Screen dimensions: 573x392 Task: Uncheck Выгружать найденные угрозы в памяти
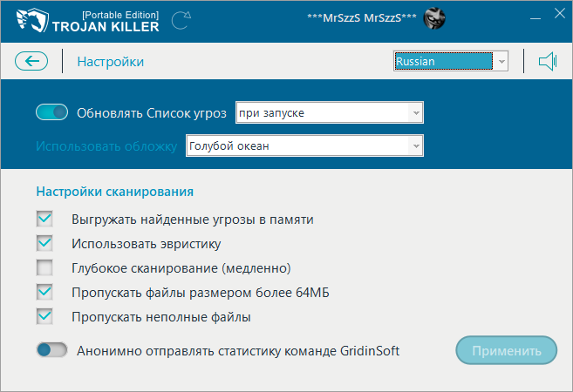(44, 219)
